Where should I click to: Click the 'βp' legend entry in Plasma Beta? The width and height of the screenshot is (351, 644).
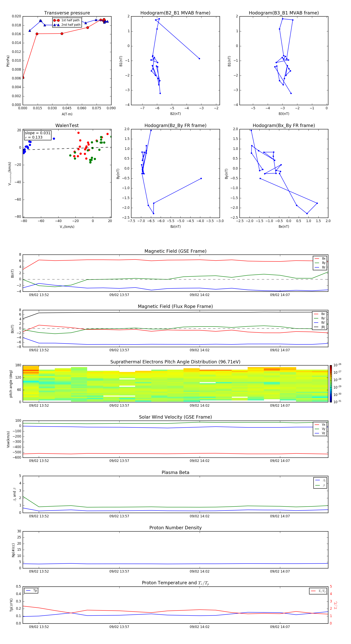click(320, 480)
